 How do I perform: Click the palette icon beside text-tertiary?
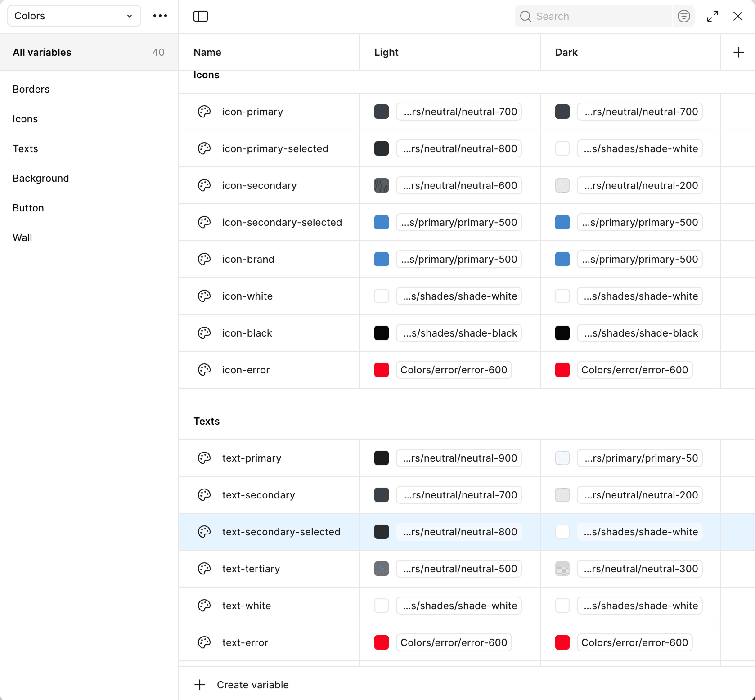[x=204, y=569]
